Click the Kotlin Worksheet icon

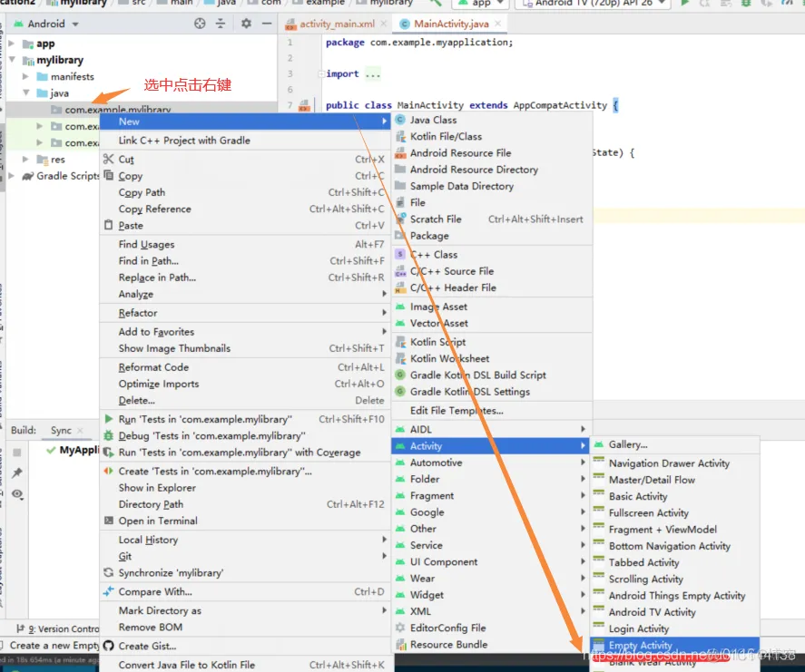coord(400,358)
